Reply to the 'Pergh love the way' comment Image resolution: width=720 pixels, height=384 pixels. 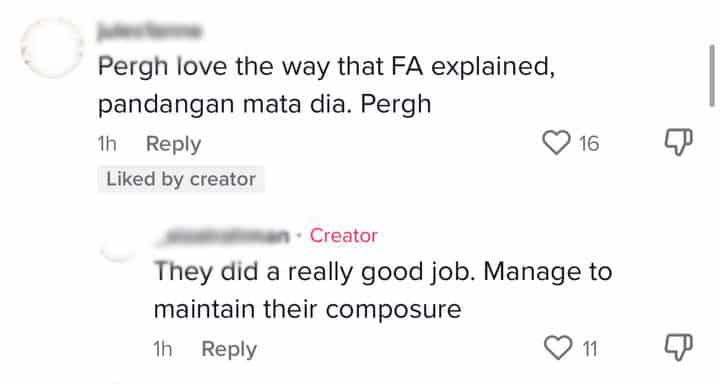(174, 144)
